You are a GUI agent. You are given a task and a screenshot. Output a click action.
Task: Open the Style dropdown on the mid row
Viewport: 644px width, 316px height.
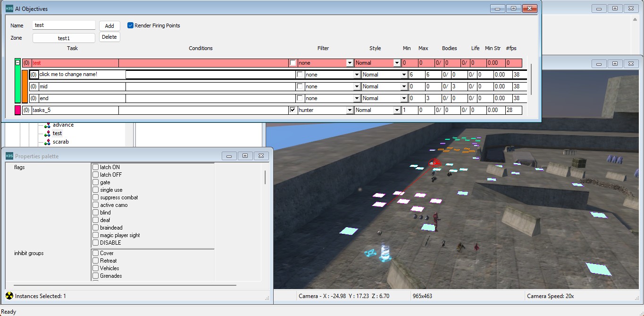[404, 87]
